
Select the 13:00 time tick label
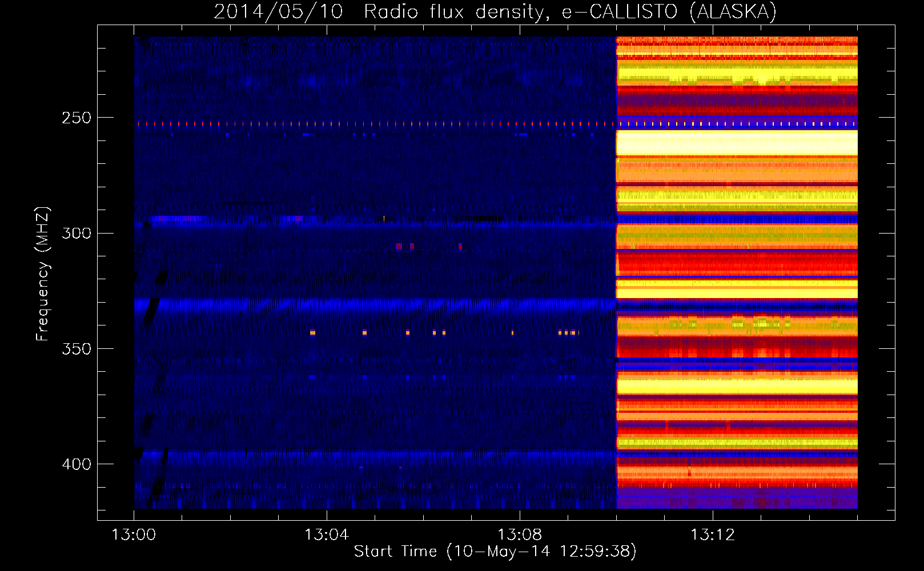pyautogui.click(x=134, y=535)
